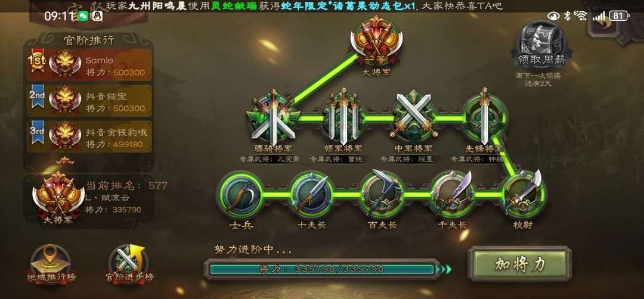View first place player Samie
This screenshot has width=644, height=299.
89,65
